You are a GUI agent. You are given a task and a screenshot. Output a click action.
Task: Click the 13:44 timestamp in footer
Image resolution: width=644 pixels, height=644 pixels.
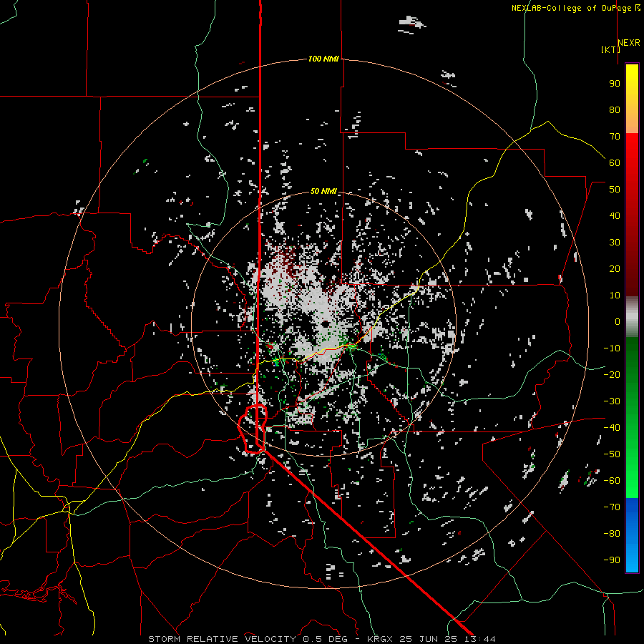click(480, 639)
